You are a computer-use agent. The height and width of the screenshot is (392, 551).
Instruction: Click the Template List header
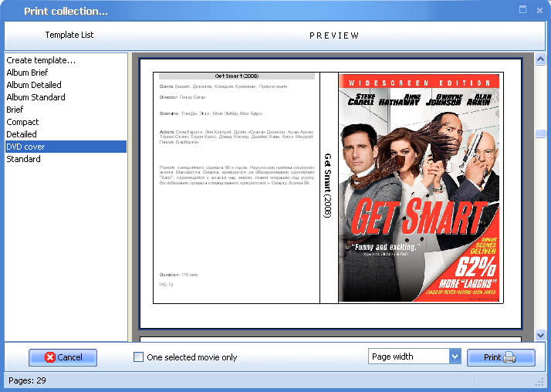click(x=69, y=35)
